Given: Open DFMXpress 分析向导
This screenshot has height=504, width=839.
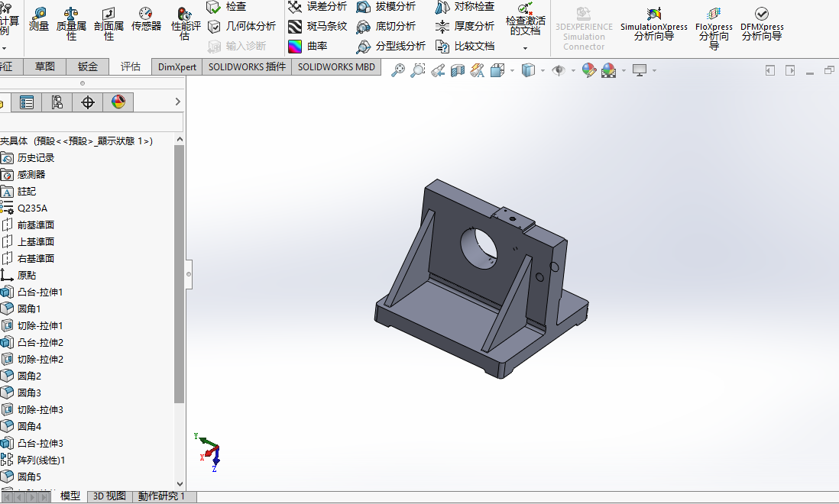Looking at the screenshot, I should click(762, 24).
